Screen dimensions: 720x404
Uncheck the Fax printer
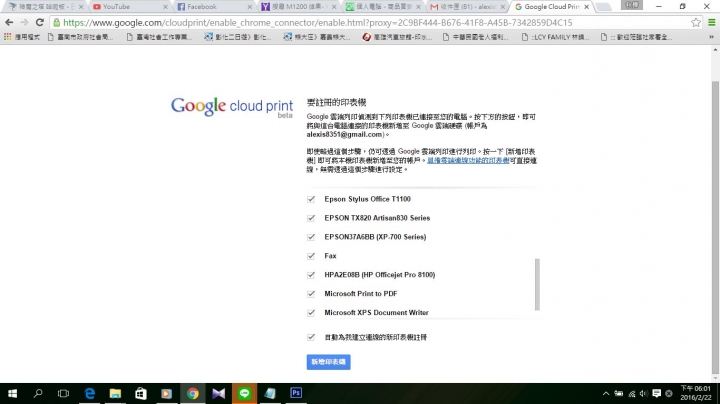(311, 256)
